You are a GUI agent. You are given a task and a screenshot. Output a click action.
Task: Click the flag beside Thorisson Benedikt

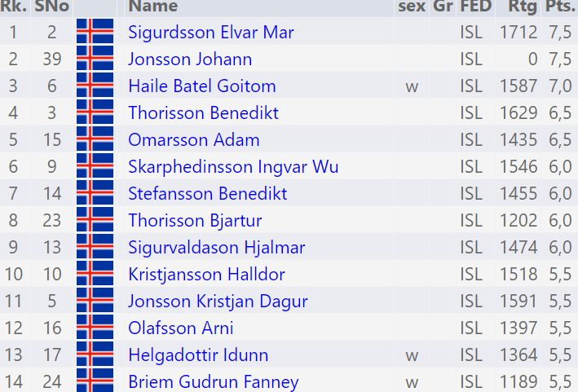click(x=95, y=113)
